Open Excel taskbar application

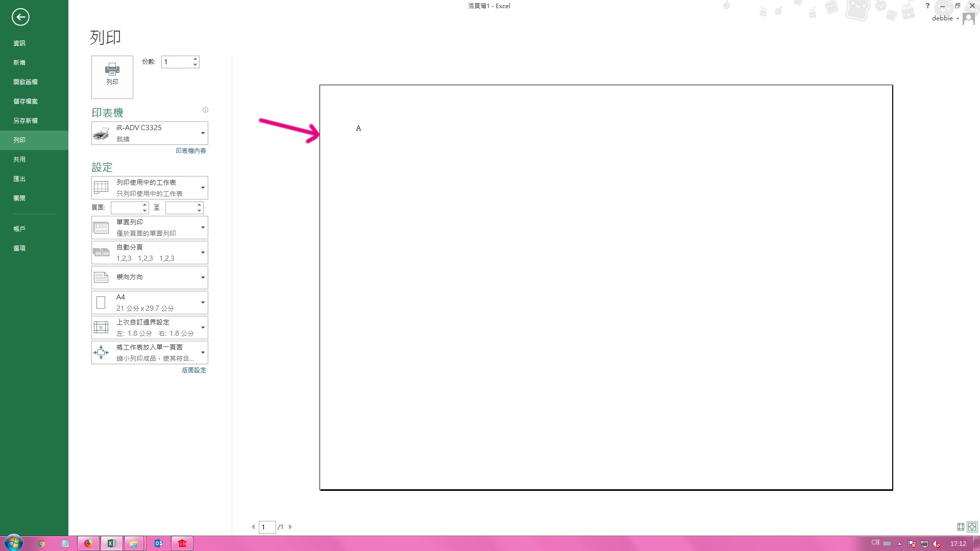(111, 543)
